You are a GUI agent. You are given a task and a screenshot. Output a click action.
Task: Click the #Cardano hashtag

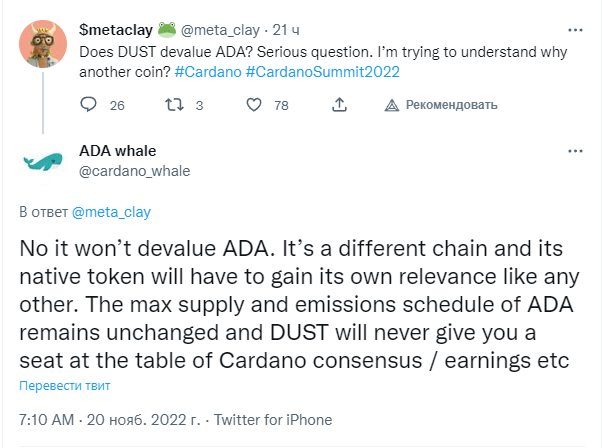[x=208, y=72]
